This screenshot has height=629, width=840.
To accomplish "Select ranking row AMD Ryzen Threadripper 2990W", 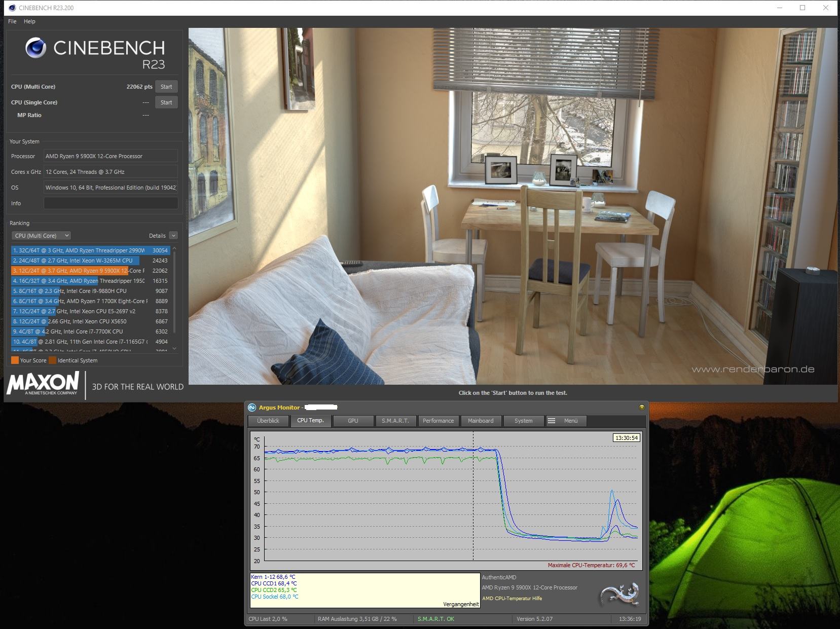I will tap(90, 250).
